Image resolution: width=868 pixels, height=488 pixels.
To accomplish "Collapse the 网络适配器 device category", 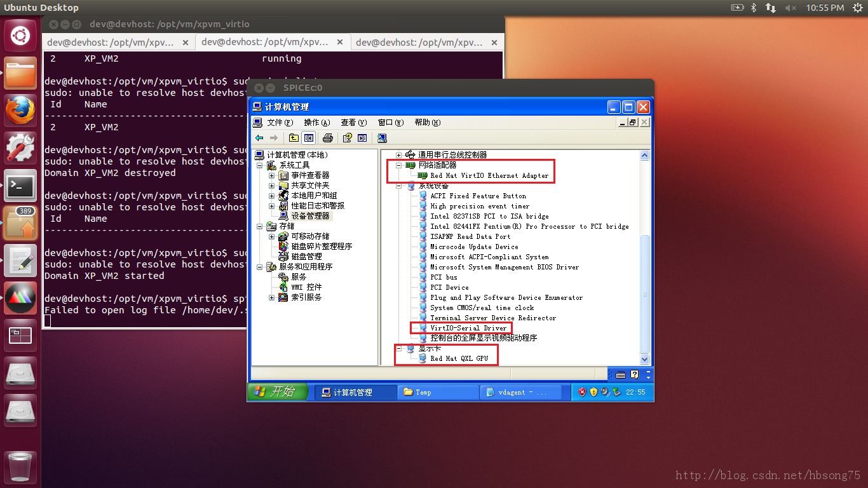I will tap(399, 165).
